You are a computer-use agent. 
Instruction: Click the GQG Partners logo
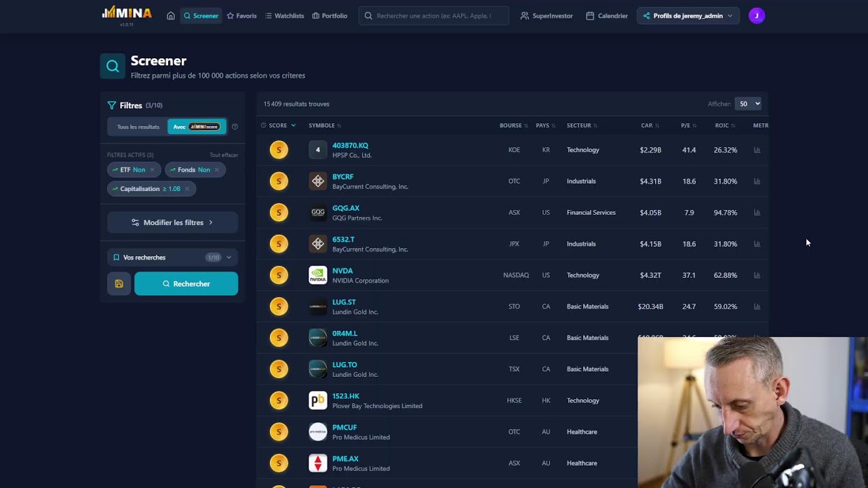[x=317, y=212]
